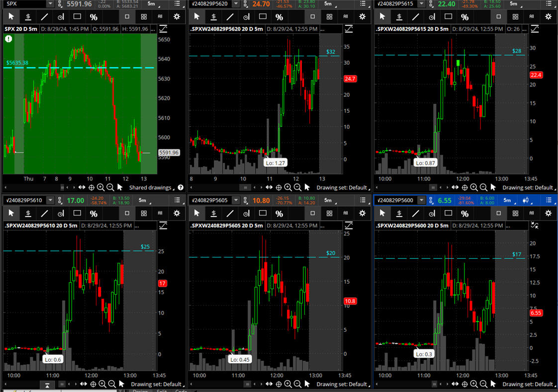Toggle symbol link icon beside SPX symbol

tap(60, 4)
